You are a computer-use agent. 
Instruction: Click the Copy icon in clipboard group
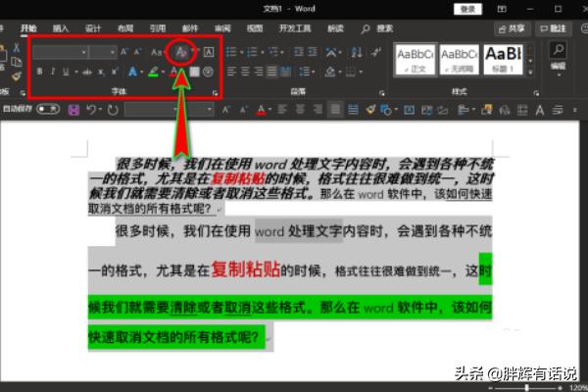point(16,62)
